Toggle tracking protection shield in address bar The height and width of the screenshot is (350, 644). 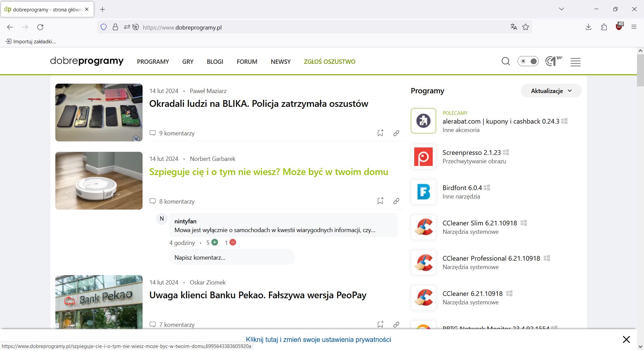coord(104,27)
